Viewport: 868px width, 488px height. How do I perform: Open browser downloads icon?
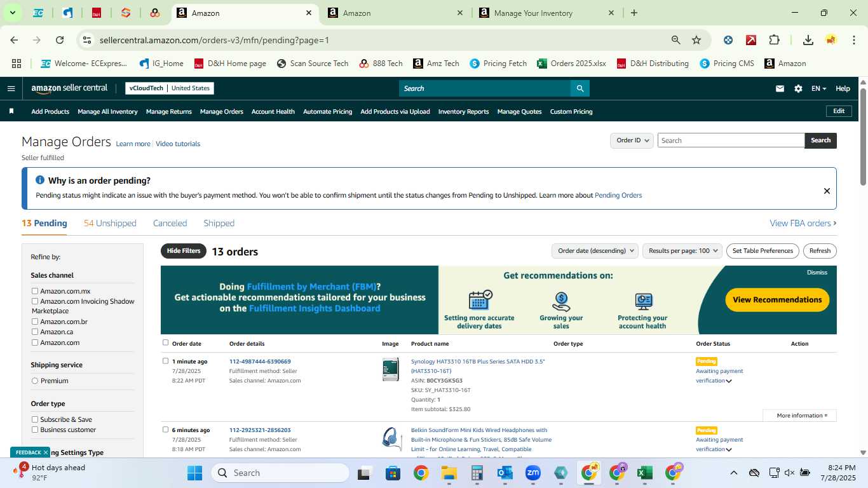pyautogui.click(x=808, y=40)
